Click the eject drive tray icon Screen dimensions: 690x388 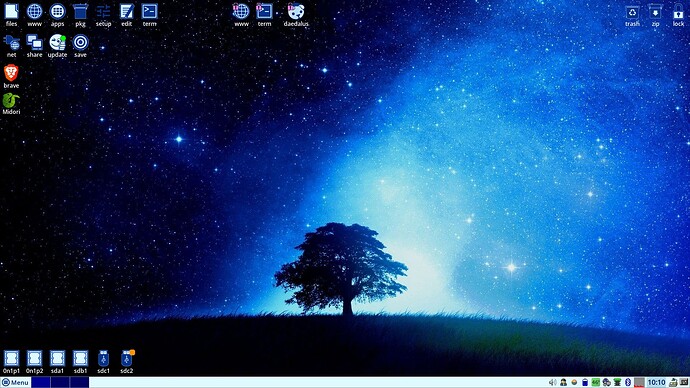673,382
